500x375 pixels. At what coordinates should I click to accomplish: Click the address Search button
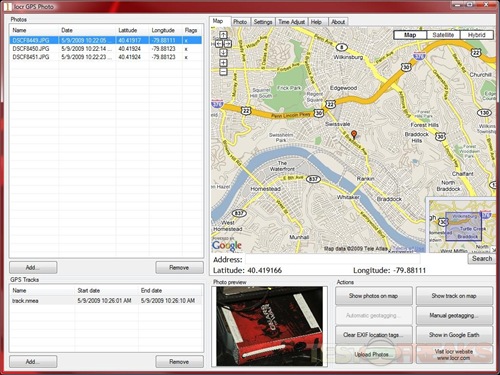click(482, 259)
